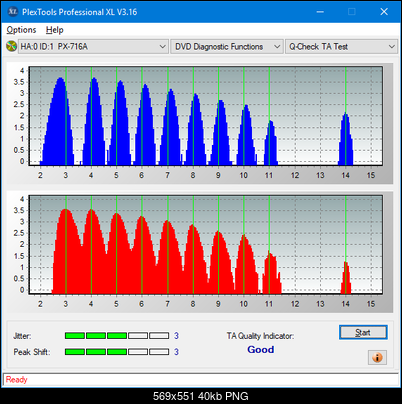Click the blue peak at 14 in the top graph
402x404 pixels.
346,139
